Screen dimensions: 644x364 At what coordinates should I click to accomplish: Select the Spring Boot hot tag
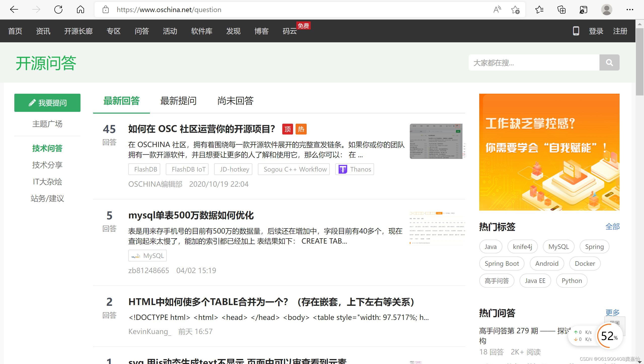502,263
